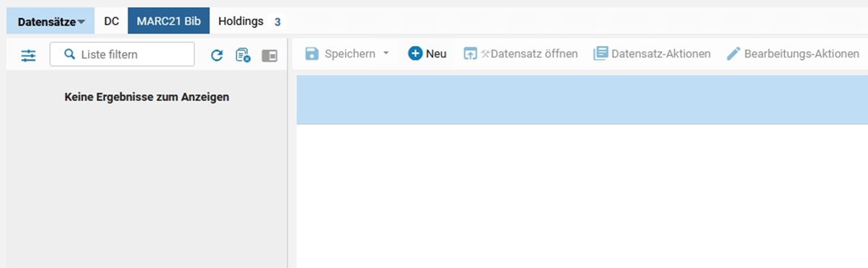
Task: Click the release-all-records document icon
Action: click(243, 55)
